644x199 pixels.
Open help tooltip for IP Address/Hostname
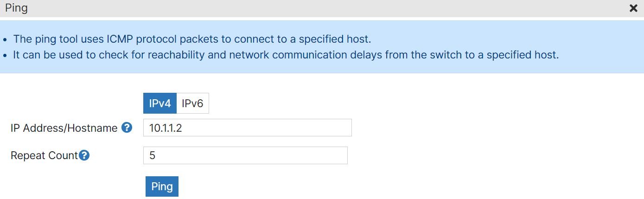click(127, 128)
